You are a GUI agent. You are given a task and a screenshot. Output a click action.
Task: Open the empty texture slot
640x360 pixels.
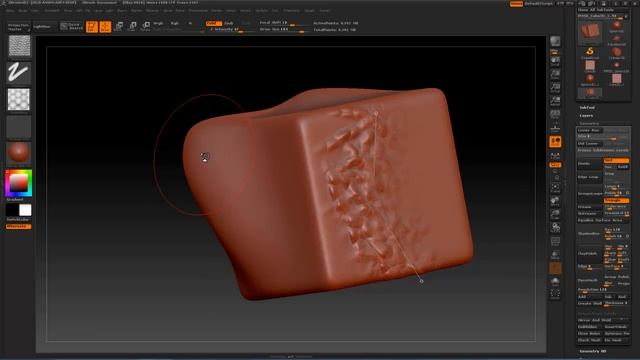pyautogui.click(x=19, y=126)
